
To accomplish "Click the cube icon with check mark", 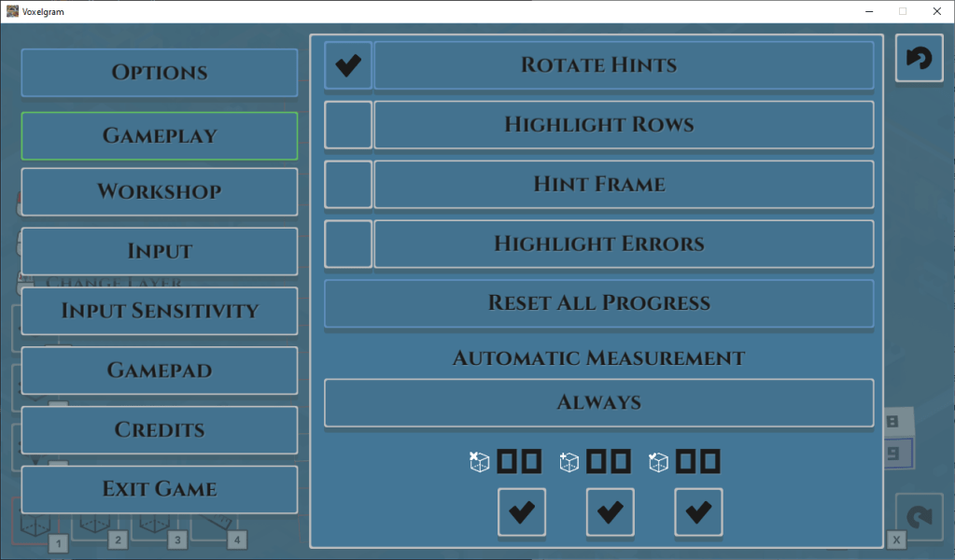I will pos(659,461).
